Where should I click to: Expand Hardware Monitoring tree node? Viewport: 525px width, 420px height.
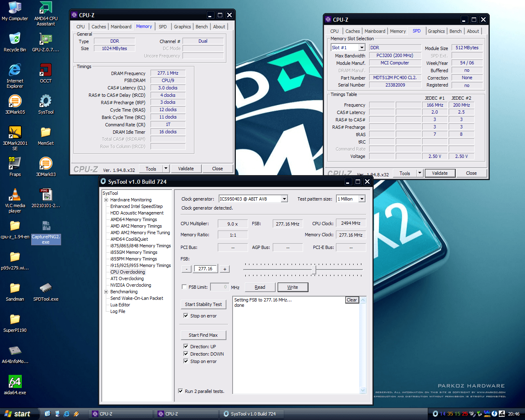pos(106,200)
